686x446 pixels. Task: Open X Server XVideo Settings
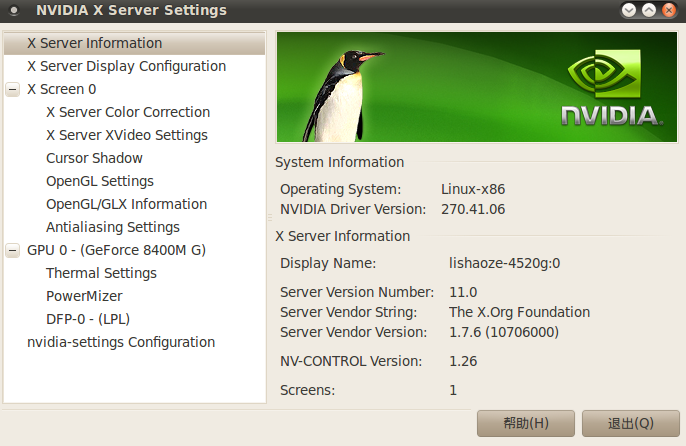[127, 135]
